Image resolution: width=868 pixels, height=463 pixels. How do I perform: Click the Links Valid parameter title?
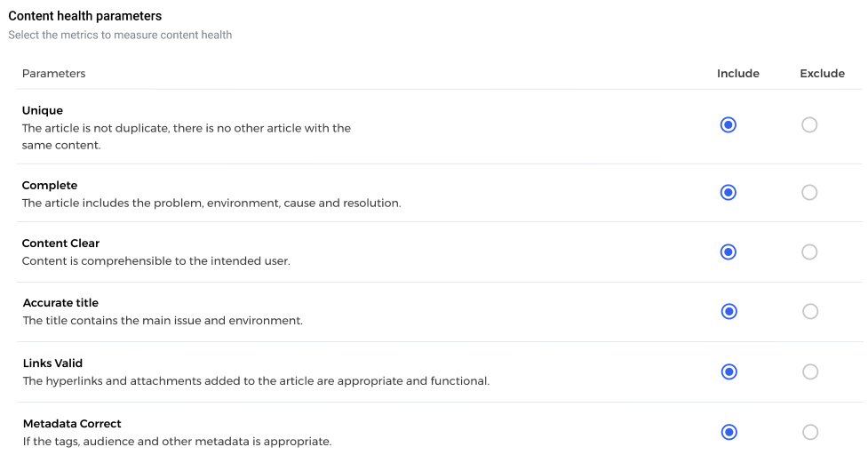(x=53, y=363)
